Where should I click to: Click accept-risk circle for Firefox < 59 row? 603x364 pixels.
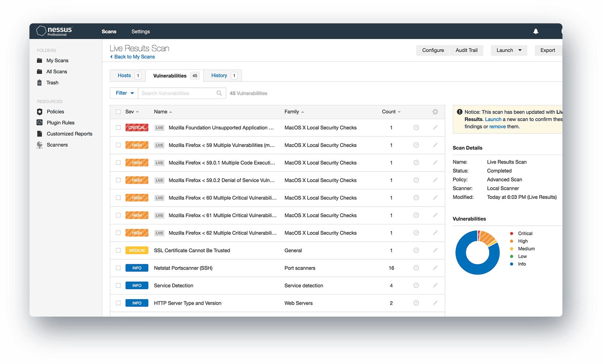[x=416, y=145]
